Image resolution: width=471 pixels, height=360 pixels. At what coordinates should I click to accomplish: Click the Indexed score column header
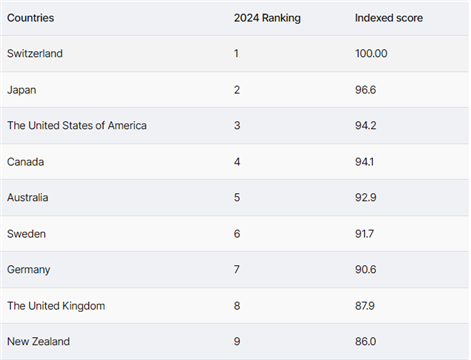[x=389, y=18]
